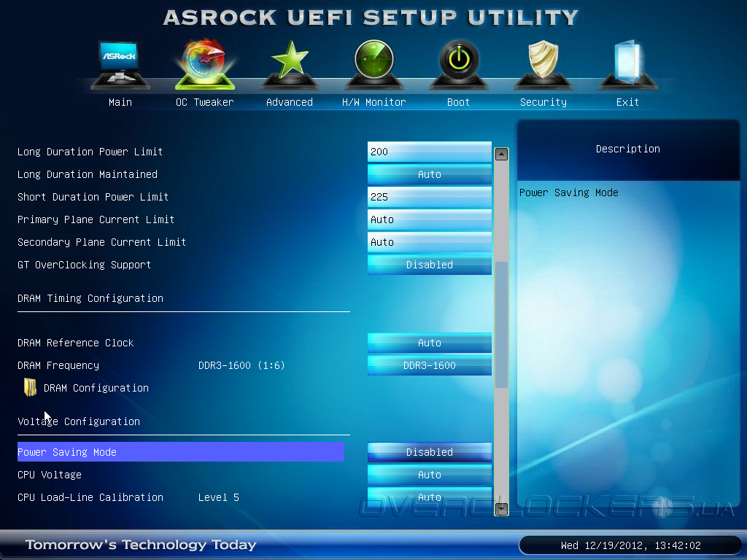Click the scroll up arrow button
This screenshot has height=560, width=747.
tap(501, 154)
